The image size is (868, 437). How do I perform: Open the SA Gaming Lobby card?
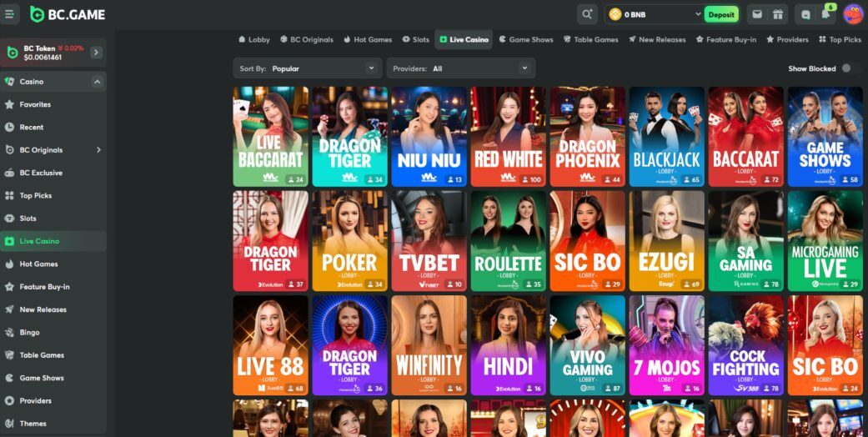tap(745, 241)
